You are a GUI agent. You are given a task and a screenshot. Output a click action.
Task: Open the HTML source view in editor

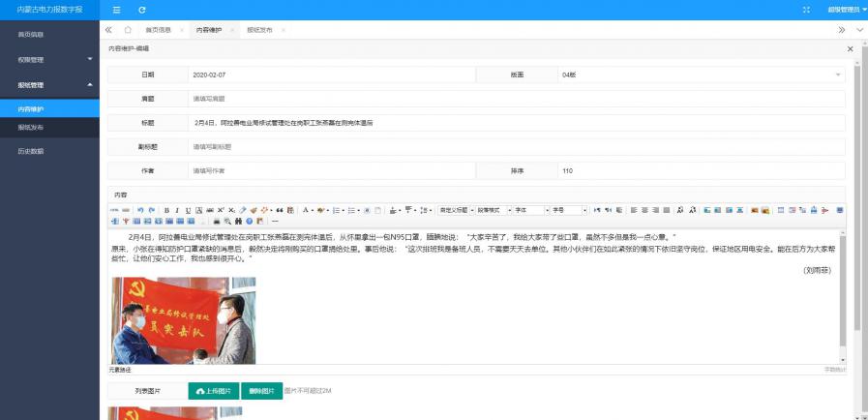(x=114, y=210)
